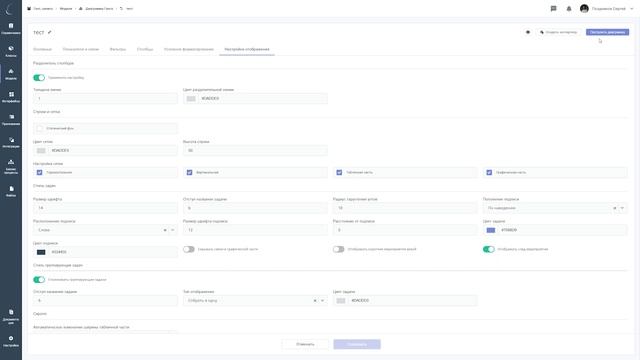
Task: Go to Диаграмма Ганта in the breadcrumb
Action: [99, 9]
